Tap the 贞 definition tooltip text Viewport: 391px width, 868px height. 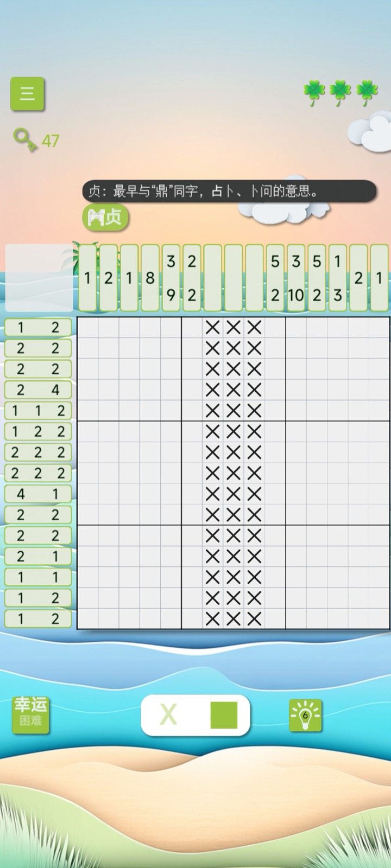tap(229, 191)
